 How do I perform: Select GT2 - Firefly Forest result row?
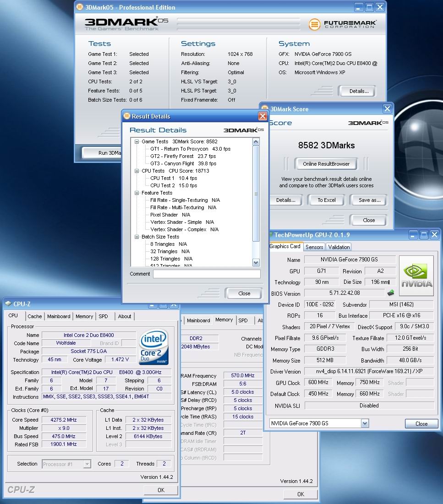click(x=183, y=156)
